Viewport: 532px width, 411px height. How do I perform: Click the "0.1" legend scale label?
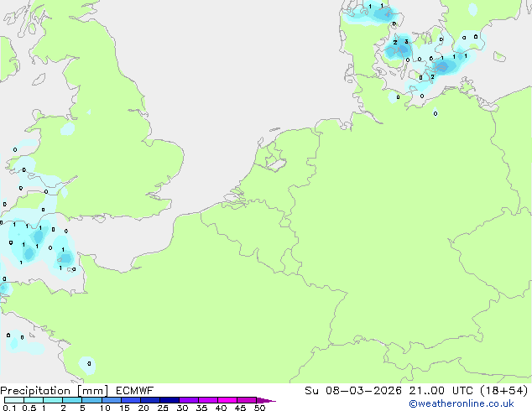[9, 408]
